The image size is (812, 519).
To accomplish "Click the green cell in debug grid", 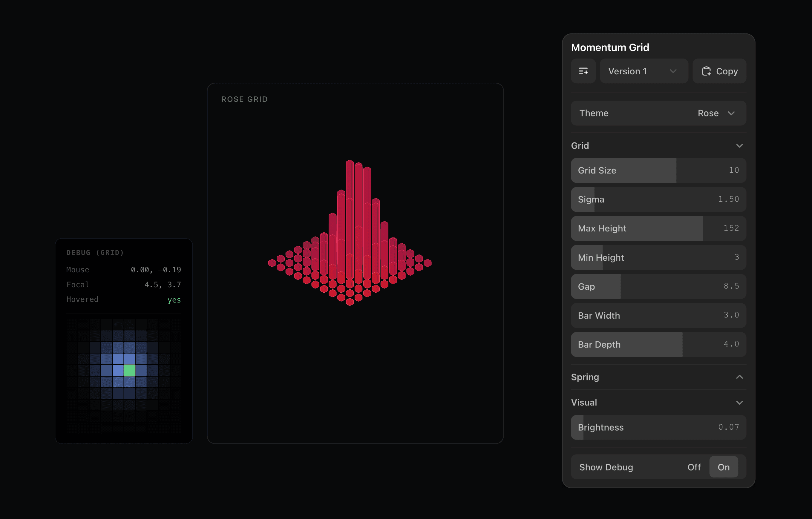I will [x=129, y=370].
